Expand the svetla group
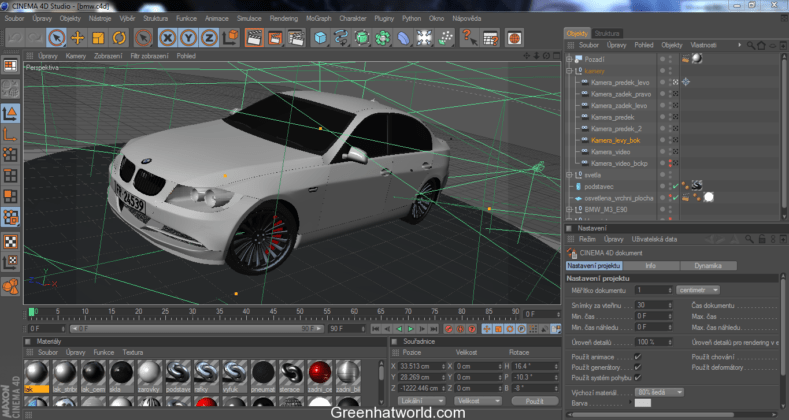The height and width of the screenshot is (420, 789). tap(570, 175)
